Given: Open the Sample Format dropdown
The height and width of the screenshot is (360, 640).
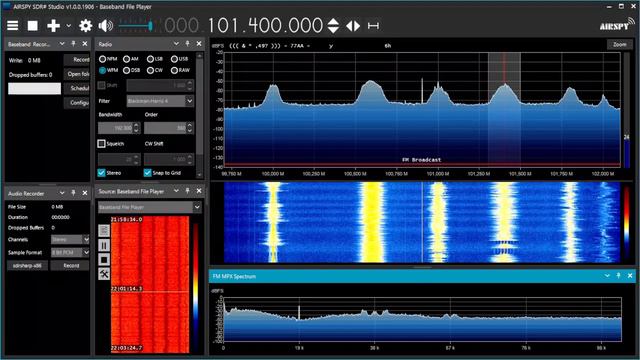Looking at the screenshot, I should [70, 253].
